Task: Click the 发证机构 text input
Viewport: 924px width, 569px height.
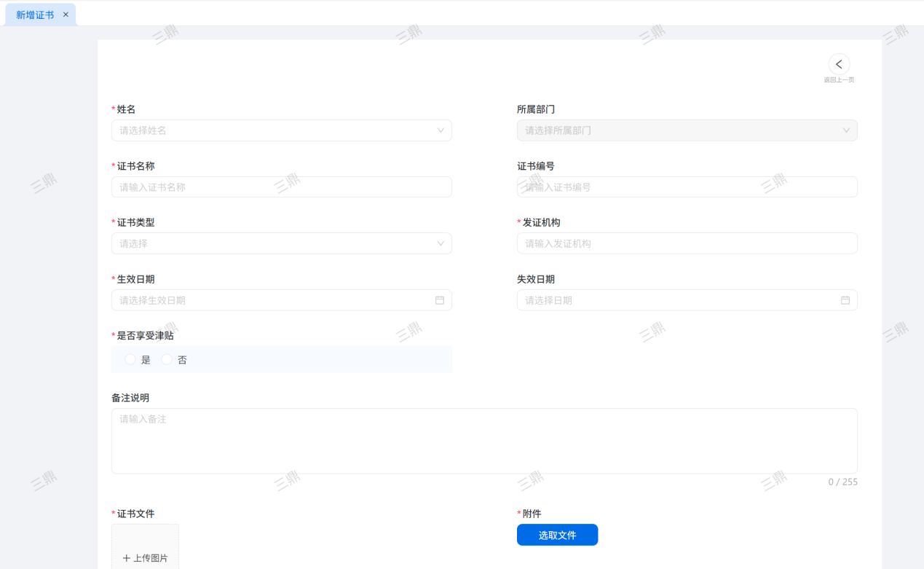Action: point(687,243)
